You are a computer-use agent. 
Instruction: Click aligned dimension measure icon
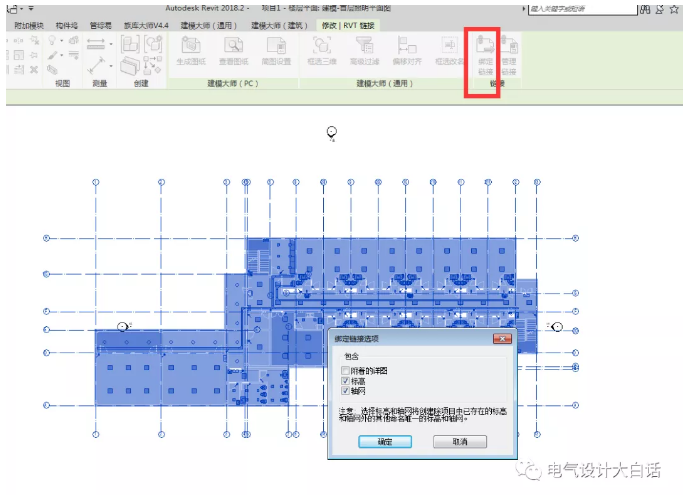coord(96,44)
